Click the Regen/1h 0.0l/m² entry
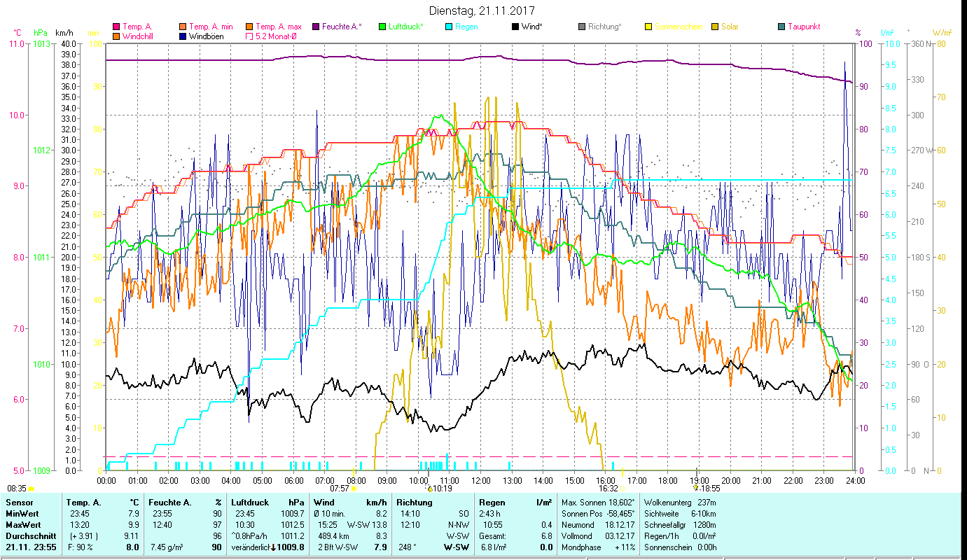Screen dimensions: 967x560 tap(679, 536)
